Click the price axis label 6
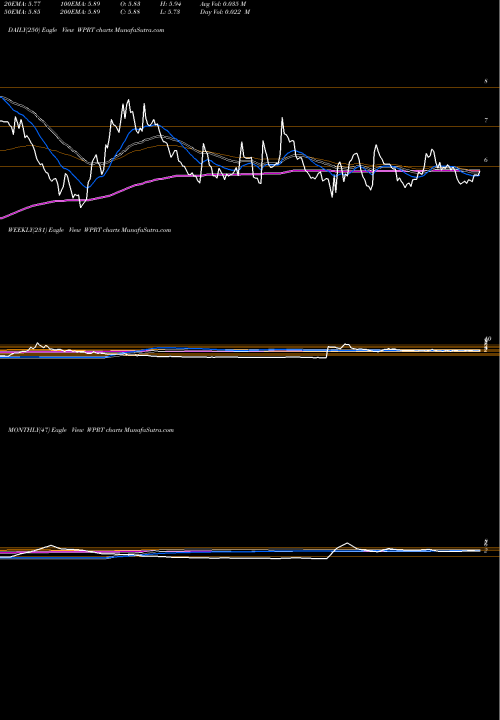The height and width of the screenshot is (720, 500). tap(486, 160)
